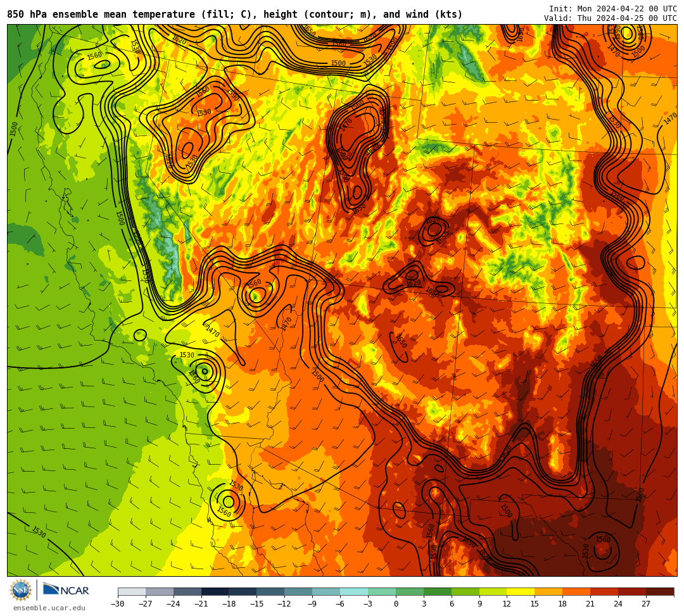The width and height of the screenshot is (684, 616).
Task: Pick colorbar swatch between -18 and -15
Action: coord(243,591)
